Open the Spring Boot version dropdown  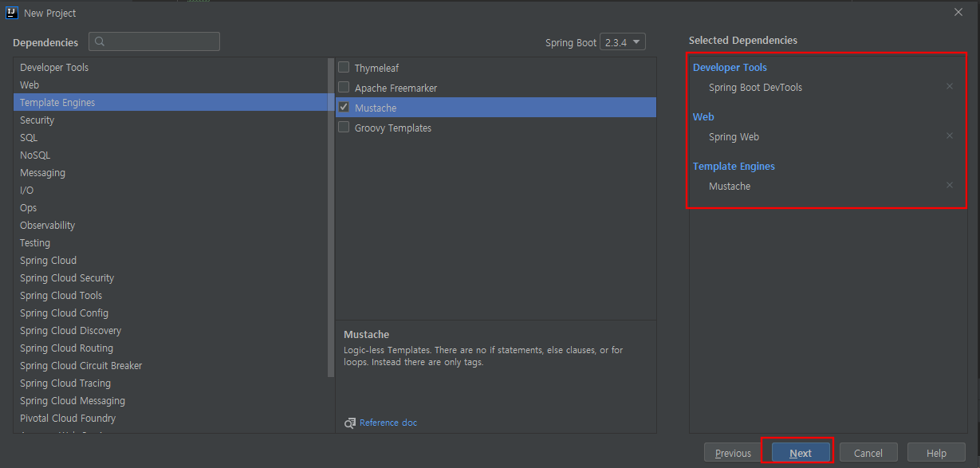(623, 42)
